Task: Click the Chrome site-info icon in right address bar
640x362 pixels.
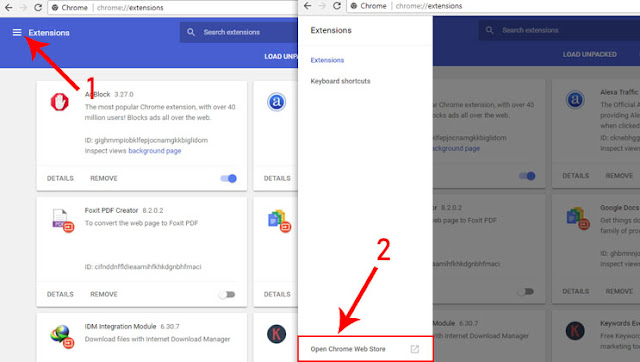Action: pyautogui.click(x=353, y=6)
